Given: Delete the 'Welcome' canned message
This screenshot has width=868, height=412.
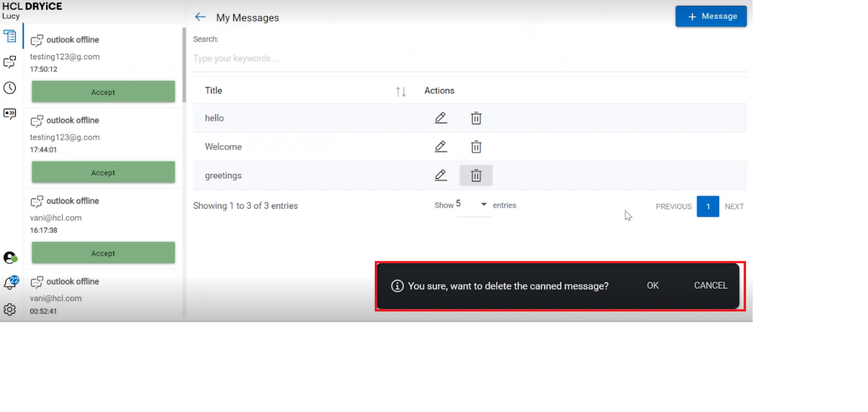Looking at the screenshot, I should tap(476, 147).
